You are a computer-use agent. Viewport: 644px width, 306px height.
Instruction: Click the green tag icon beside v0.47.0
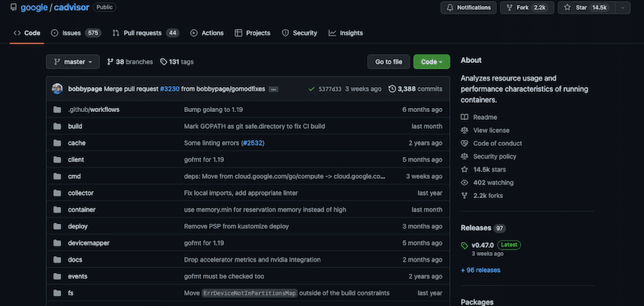[464, 246]
